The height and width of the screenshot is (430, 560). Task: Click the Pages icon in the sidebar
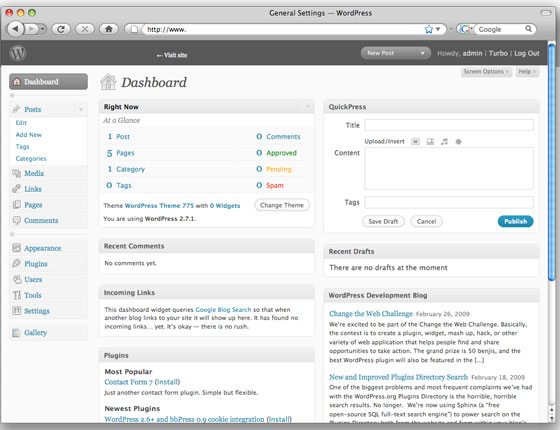coord(17,205)
